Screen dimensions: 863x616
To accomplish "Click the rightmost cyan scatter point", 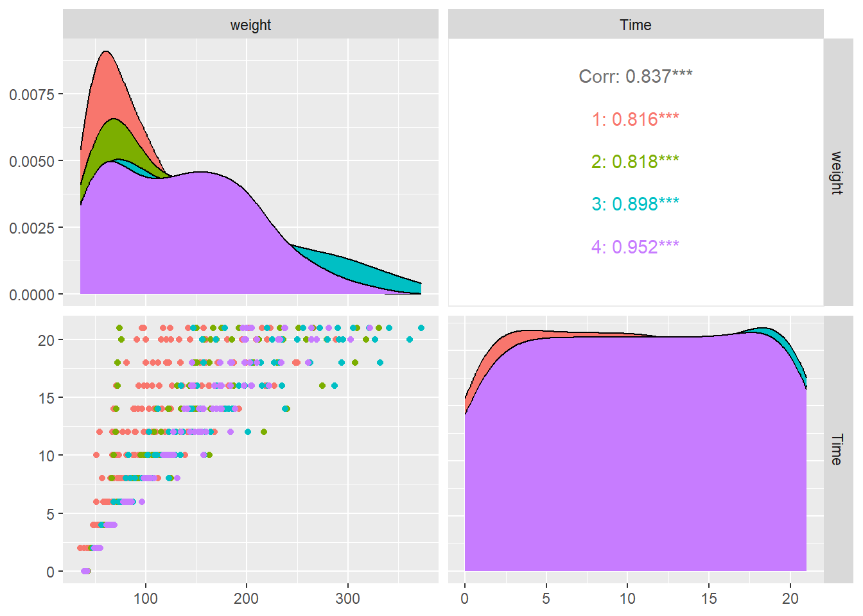I will pyautogui.click(x=421, y=328).
